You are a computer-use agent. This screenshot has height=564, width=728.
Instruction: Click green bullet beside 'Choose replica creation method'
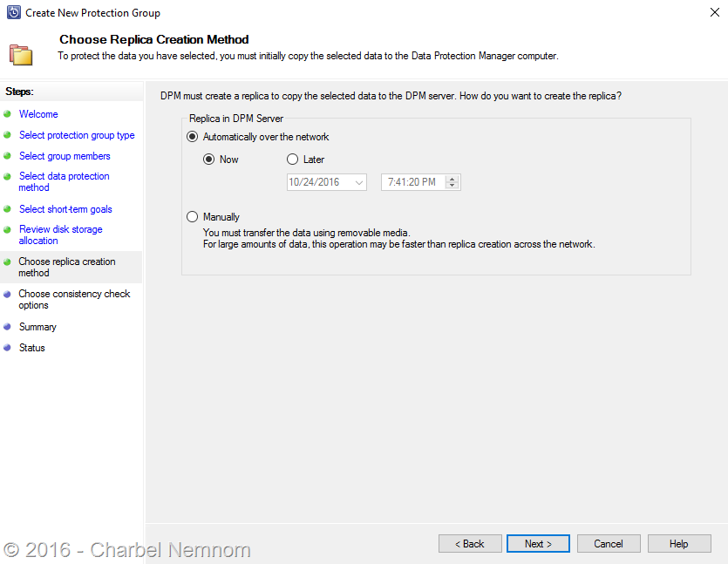tap(7, 262)
